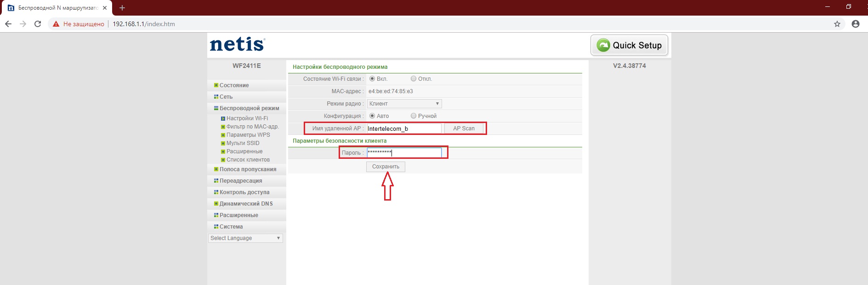Viewport: 868px width, 285px height.
Task: Click the icon beside Система menu
Action: coord(216,227)
